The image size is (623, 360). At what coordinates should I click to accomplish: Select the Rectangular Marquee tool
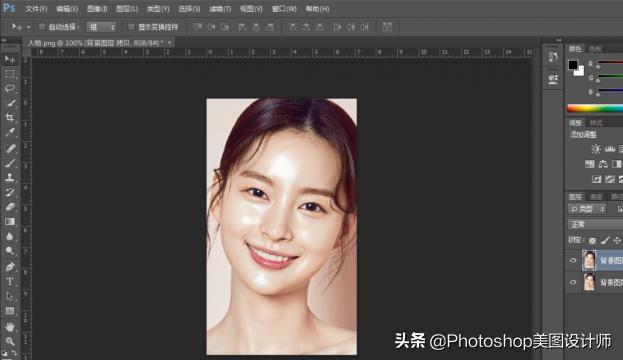click(10, 74)
